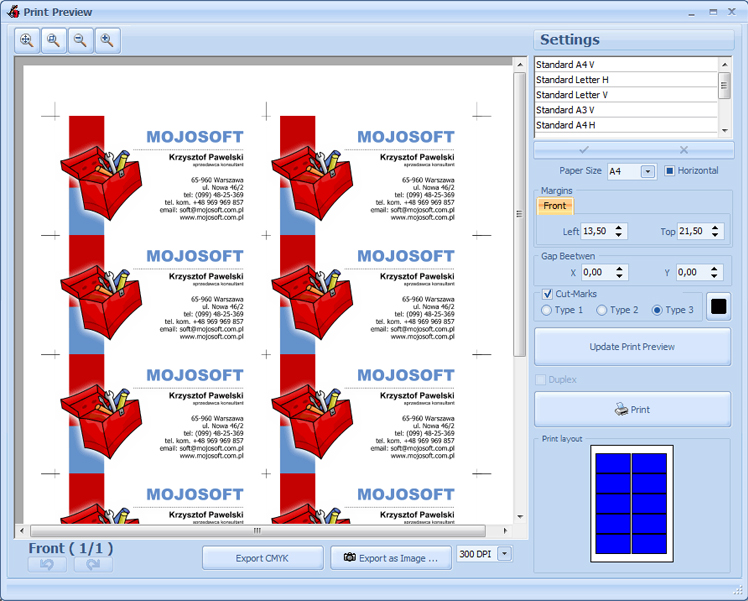Click the X delete preset icon
This screenshot has width=748, height=601.
coord(684,150)
